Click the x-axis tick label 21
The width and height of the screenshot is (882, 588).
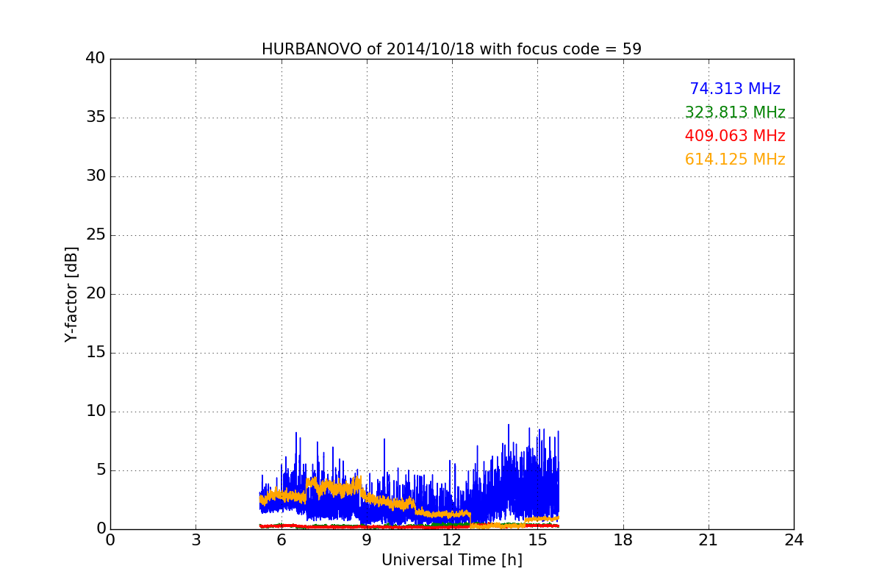coord(709,539)
